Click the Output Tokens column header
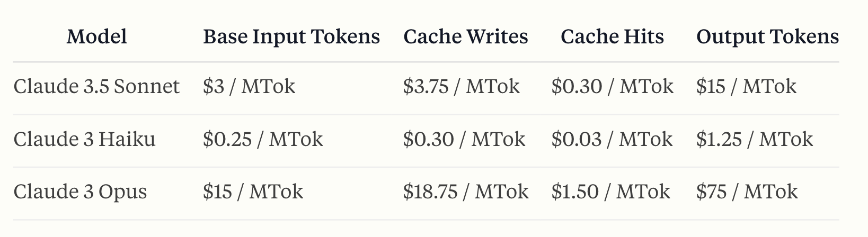 pyautogui.click(x=767, y=37)
